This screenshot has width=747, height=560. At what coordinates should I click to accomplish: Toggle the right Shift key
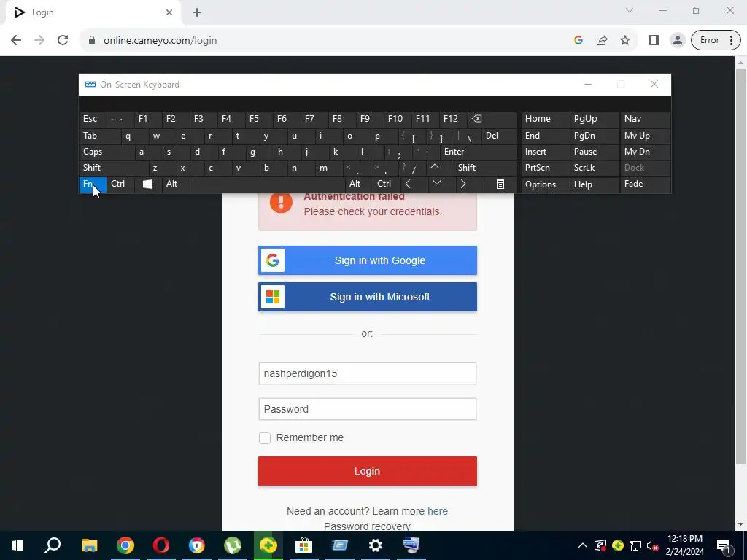click(x=485, y=168)
